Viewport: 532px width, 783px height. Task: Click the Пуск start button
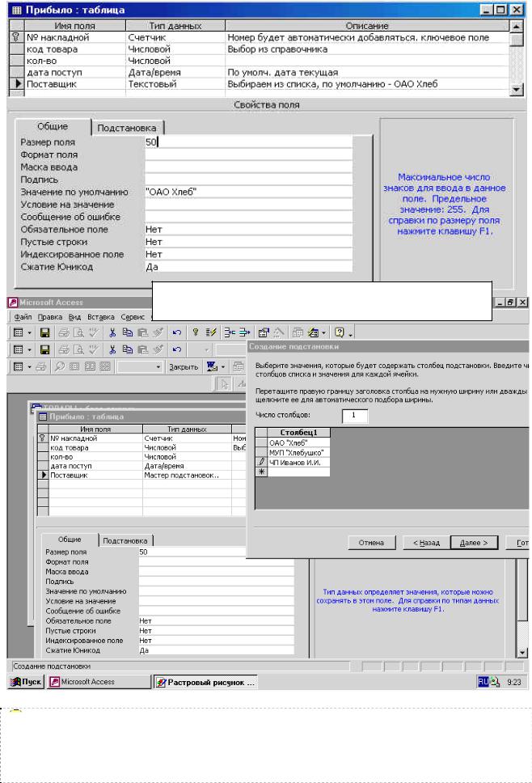[x=26, y=682]
